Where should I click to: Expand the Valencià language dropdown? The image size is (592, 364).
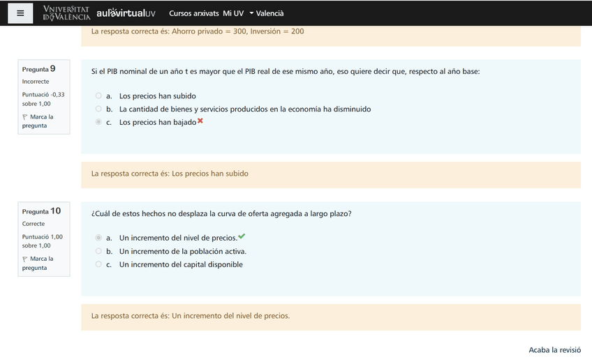tap(266, 13)
